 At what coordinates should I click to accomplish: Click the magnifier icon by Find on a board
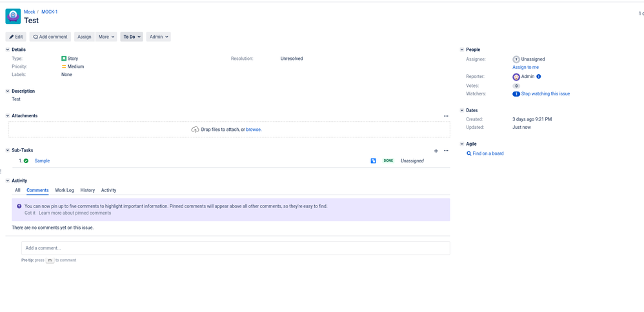469,153
